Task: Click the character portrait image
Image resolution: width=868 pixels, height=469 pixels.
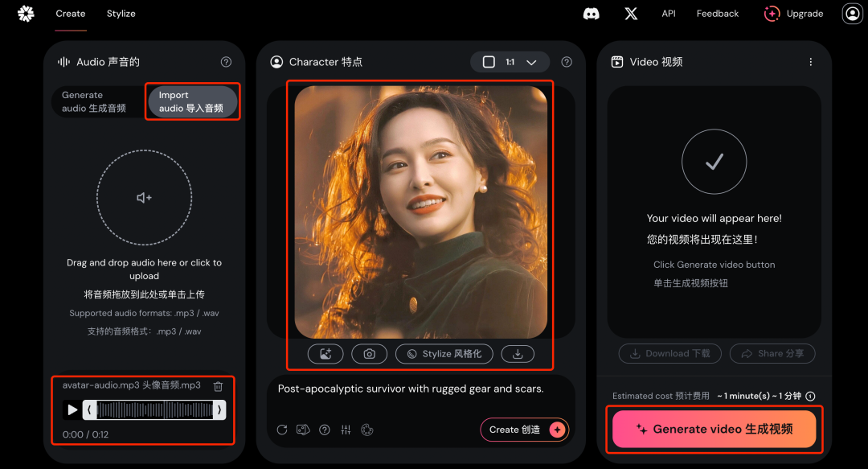Action: [420, 212]
